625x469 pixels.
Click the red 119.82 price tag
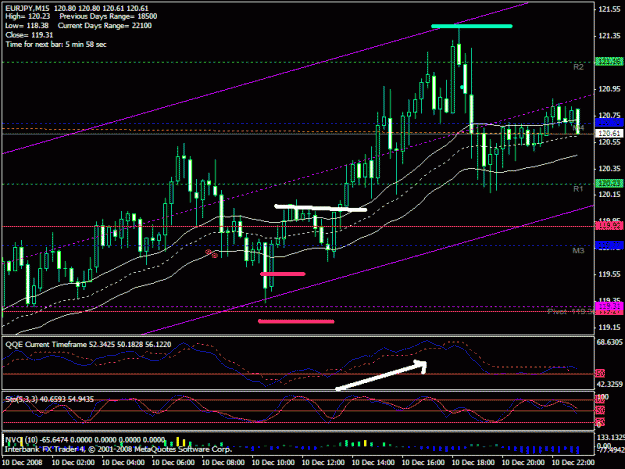pyautogui.click(x=609, y=226)
